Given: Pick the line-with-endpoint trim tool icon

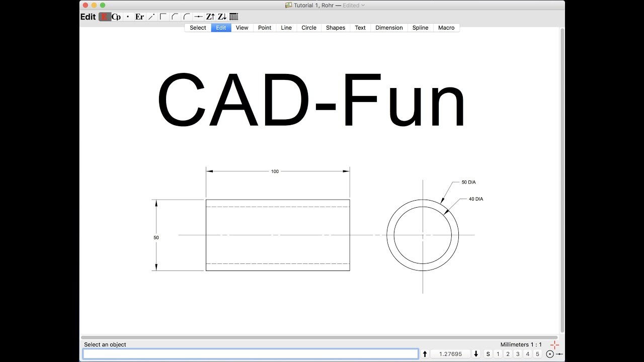Looking at the screenshot, I should pyautogui.click(x=151, y=17).
